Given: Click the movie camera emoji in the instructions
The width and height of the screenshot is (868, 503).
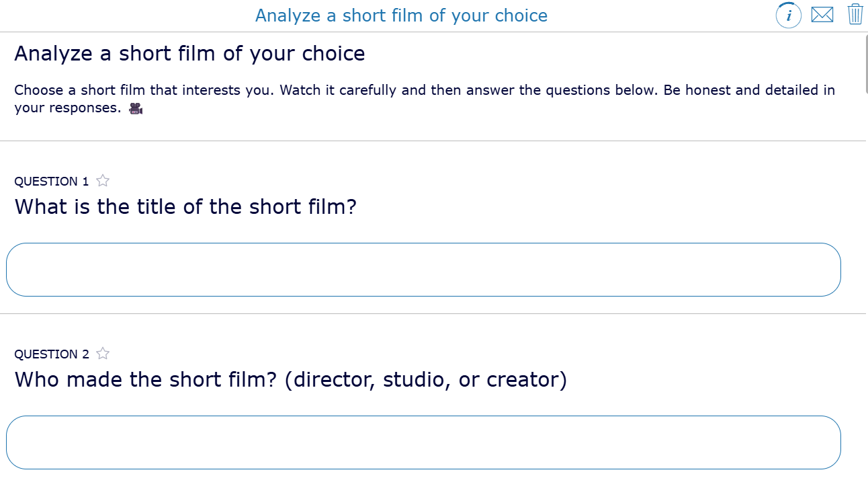Looking at the screenshot, I should [x=136, y=108].
